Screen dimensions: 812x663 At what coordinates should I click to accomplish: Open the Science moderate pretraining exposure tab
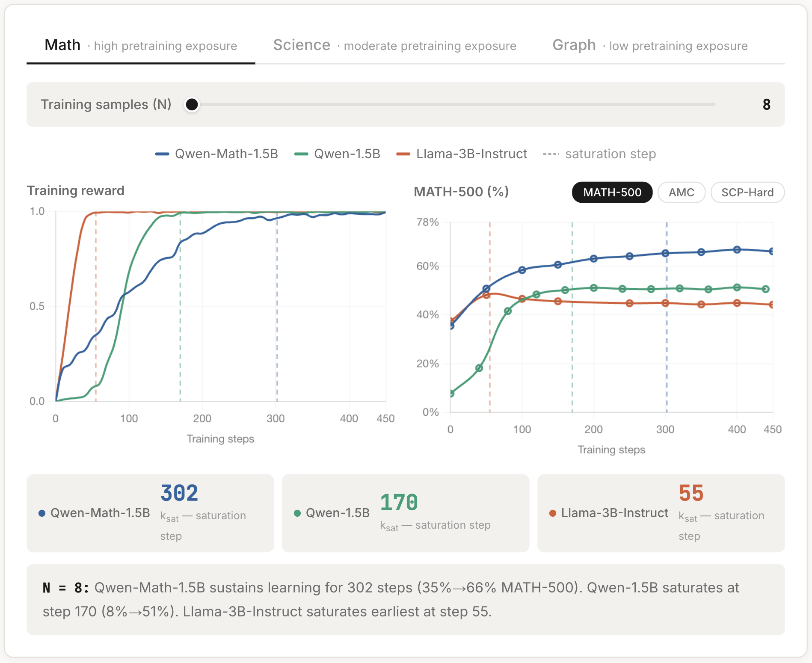[x=394, y=45]
